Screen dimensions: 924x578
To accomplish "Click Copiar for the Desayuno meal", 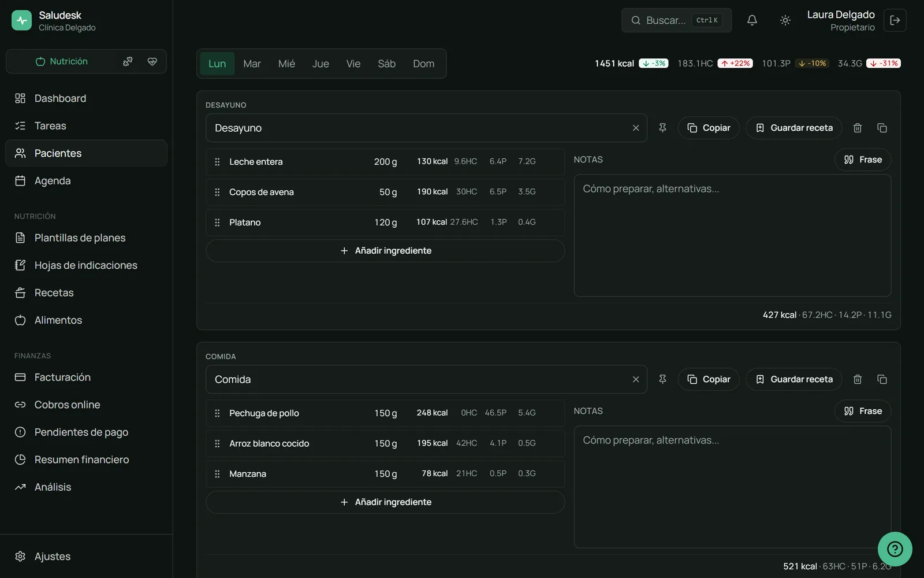I will click(x=709, y=128).
